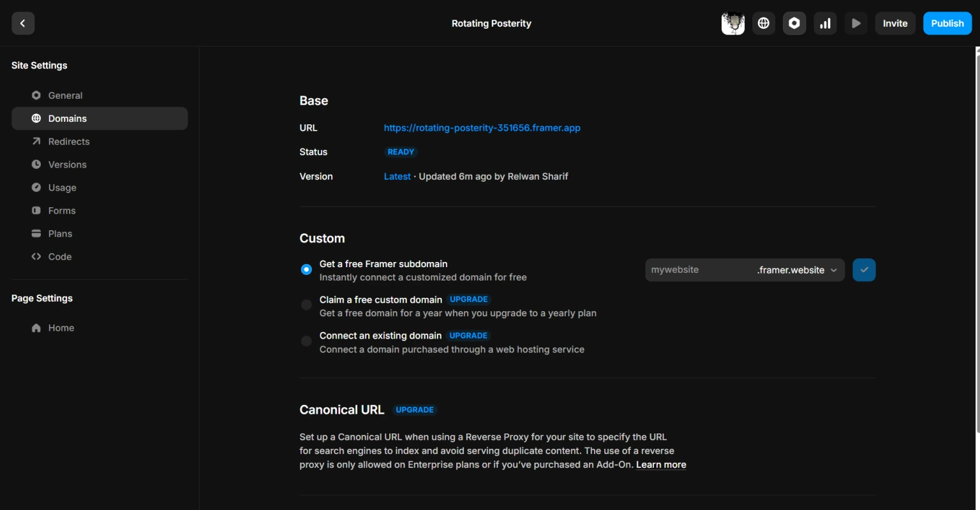Click the Versions clock icon
Screen dimensions: 980x510
tap(36, 164)
